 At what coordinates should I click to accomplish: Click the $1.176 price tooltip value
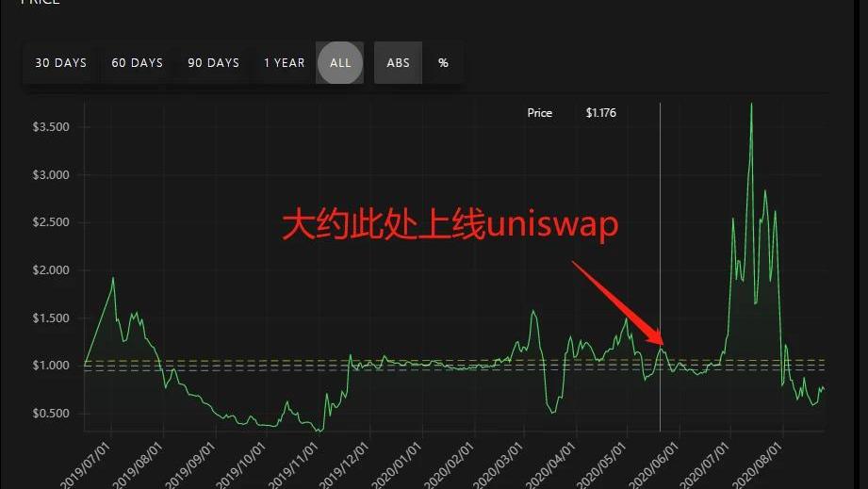click(600, 113)
